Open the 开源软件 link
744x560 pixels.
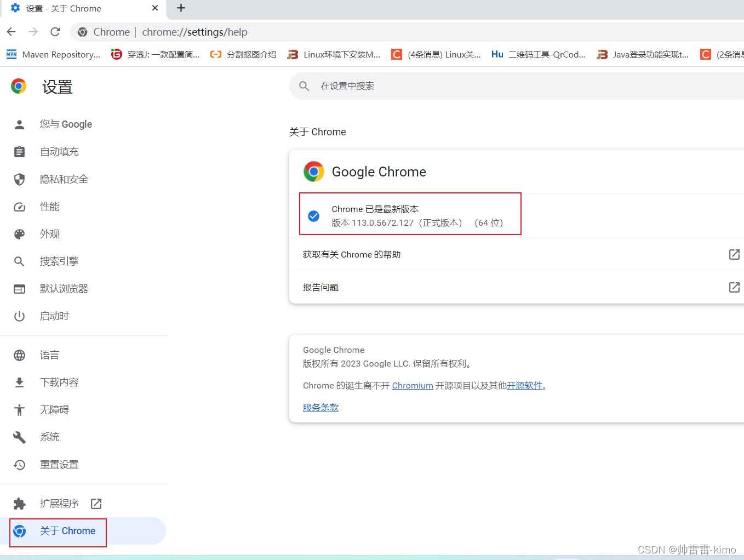(525, 386)
